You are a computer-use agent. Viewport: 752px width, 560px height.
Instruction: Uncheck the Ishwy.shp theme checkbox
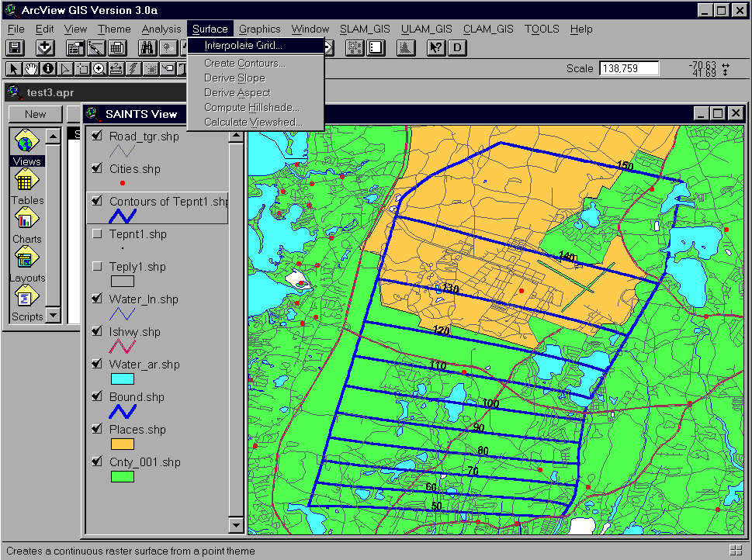[x=97, y=331]
